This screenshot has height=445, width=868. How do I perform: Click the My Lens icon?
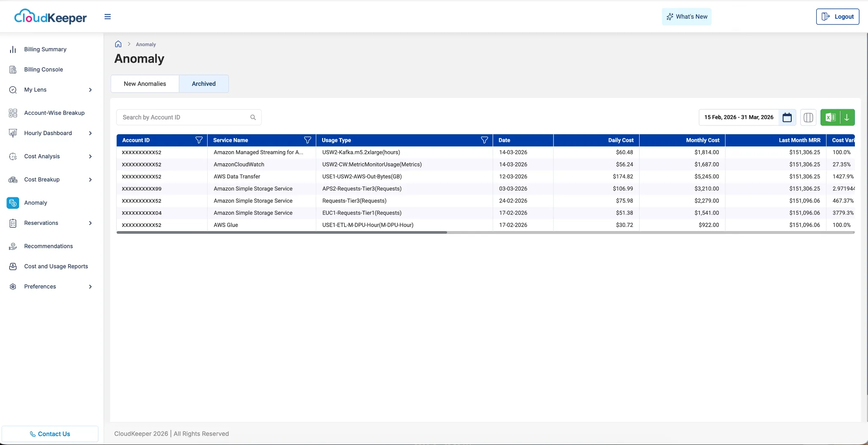click(x=13, y=90)
